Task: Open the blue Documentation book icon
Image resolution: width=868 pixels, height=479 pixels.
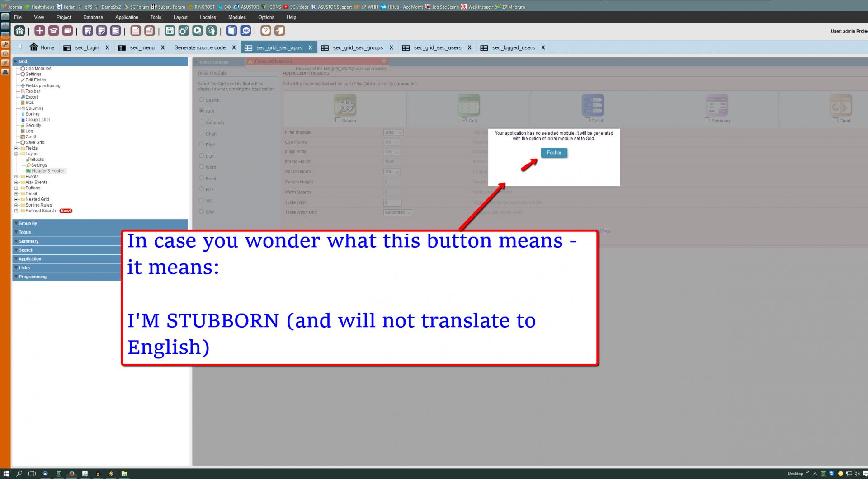Action: point(232,31)
